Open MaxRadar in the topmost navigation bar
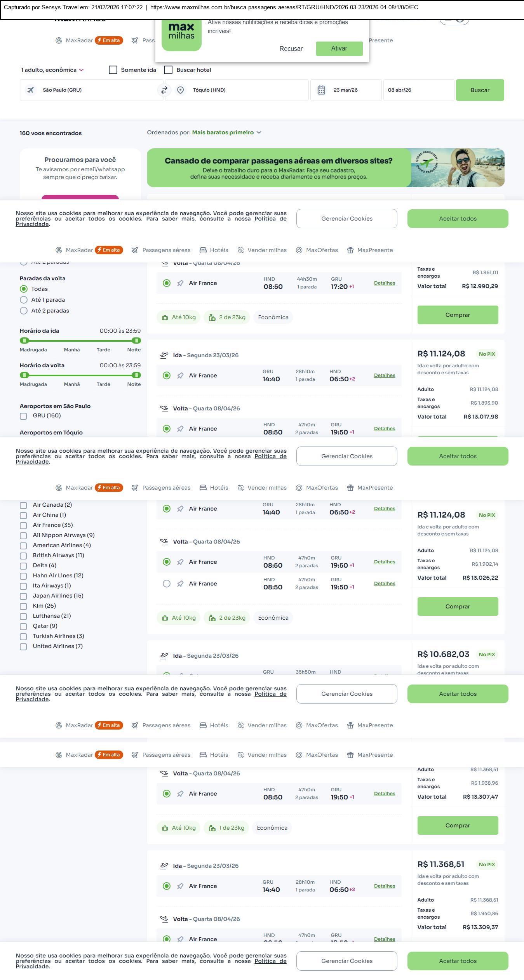Screen dimensions: 524x980 tap(79, 40)
